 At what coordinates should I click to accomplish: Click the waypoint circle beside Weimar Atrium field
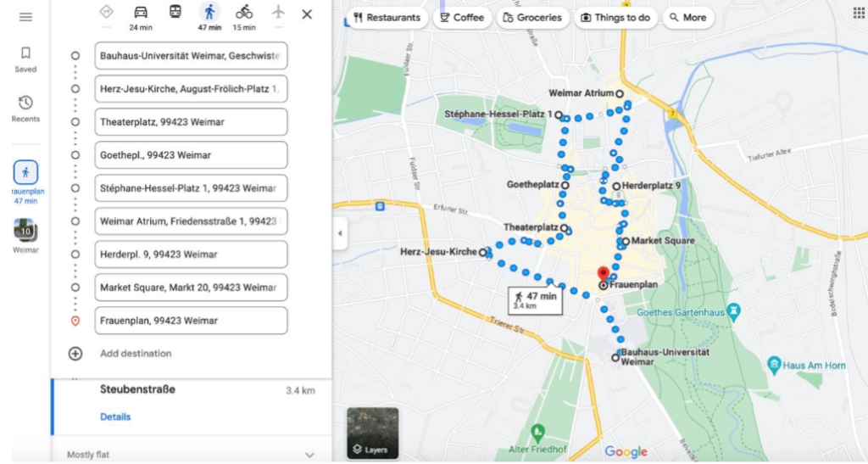75,221
